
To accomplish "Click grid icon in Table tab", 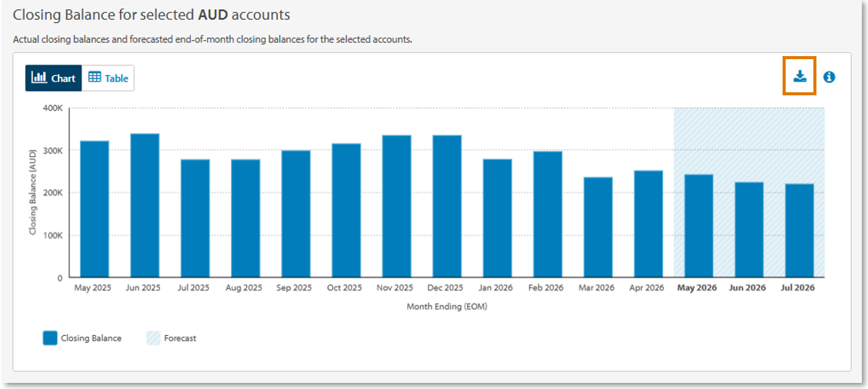I will (95, 78).
